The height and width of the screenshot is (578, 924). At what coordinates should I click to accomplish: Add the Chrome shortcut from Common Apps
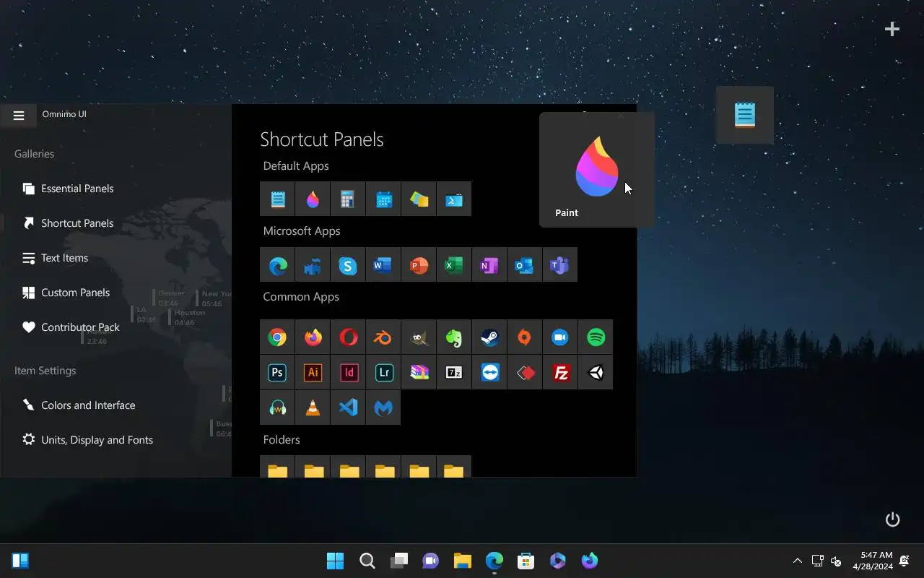tap(277, 337)
